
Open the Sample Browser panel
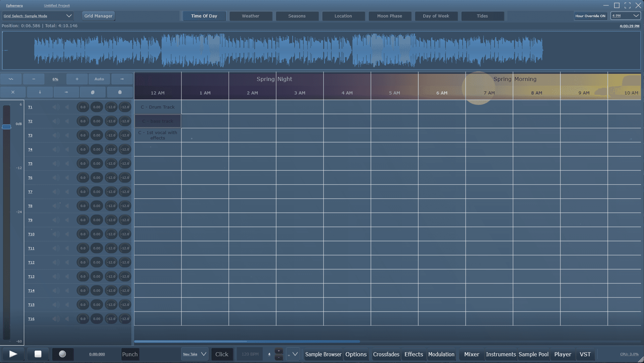tap(323, 354)
